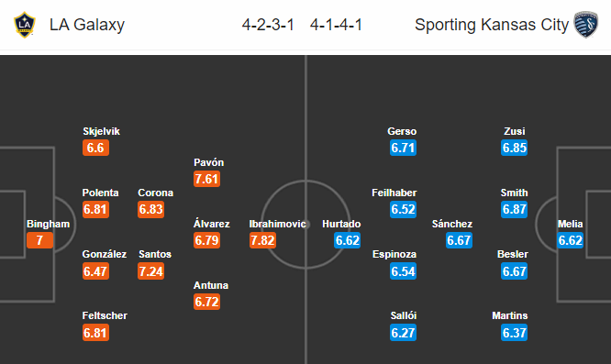
Task: Select Ibrahimovic's 7.82 rating badge
Action: point(262,240)
